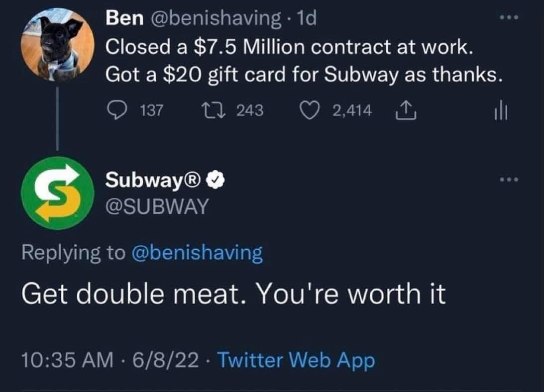Click the reply speech bubble icon
544x392 pixels.
[x=116, y=110]
